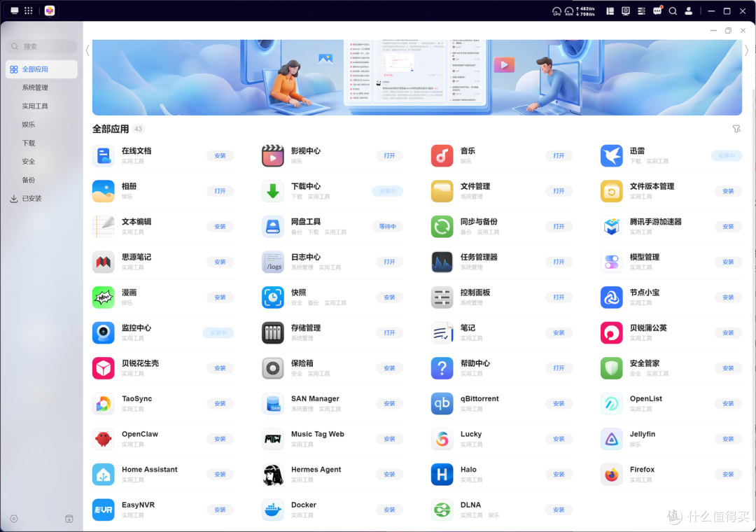Click the Docker whale icon
The height and width of the screenshot is (532, 756).
(x=273, y=510)
